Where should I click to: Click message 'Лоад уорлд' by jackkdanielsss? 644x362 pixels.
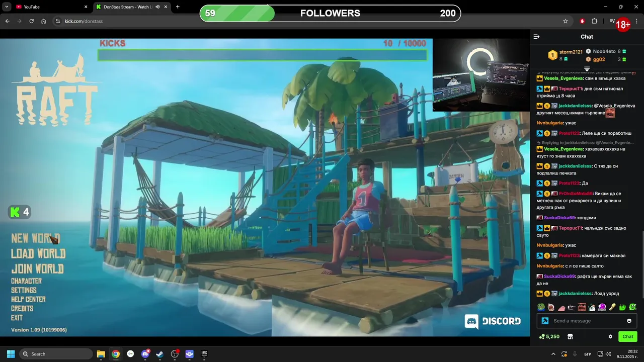[606, 294]
